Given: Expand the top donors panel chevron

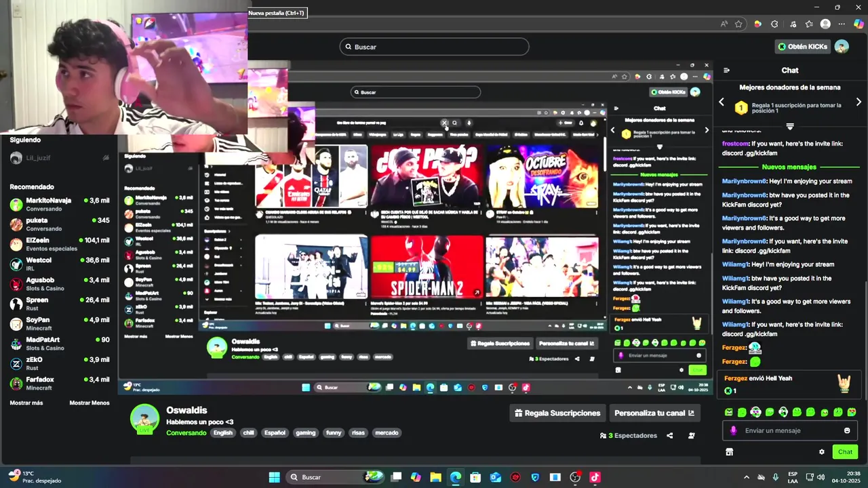Looking at the screenshot, I should click(x=790, y=126).
